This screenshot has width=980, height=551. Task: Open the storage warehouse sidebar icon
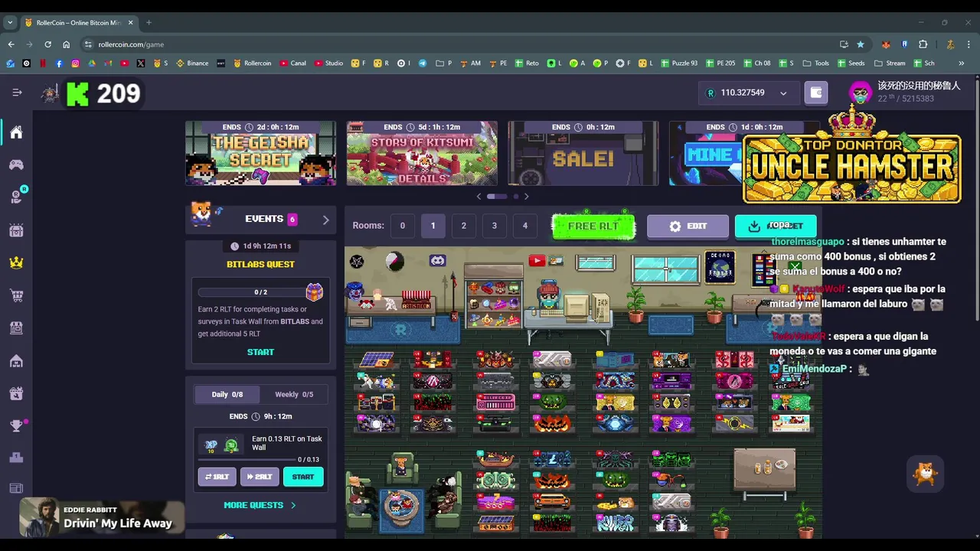[x=16, y=360]
